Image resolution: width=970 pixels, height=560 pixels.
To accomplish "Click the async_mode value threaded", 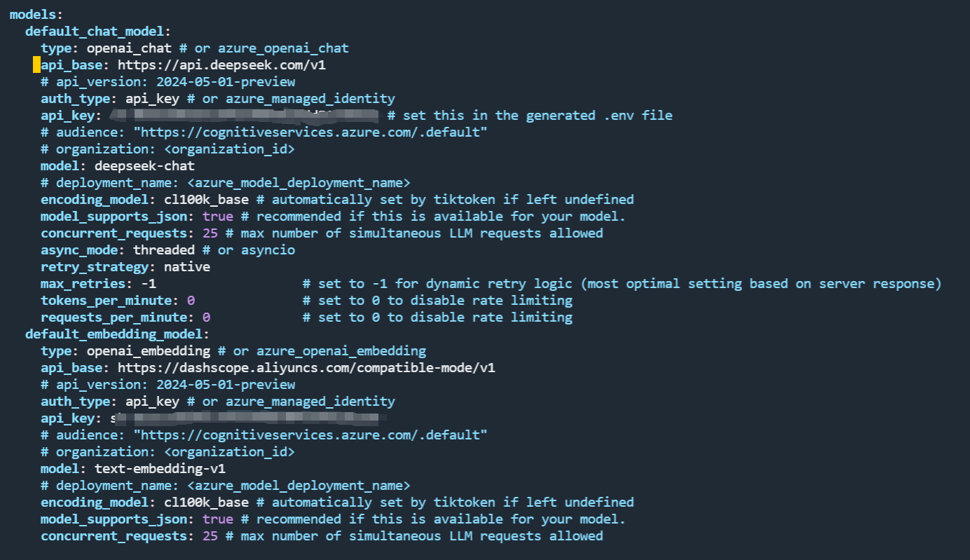I will [x=163, y=250].
